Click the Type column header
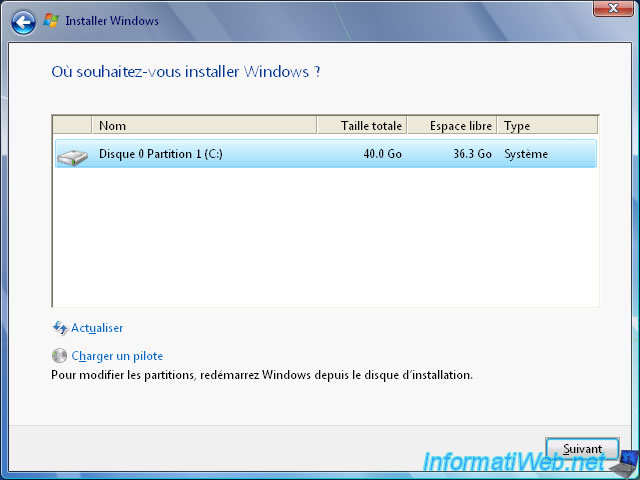Viewport: 640px width, 480px height. pyautogui.click(x=548, y=125)
